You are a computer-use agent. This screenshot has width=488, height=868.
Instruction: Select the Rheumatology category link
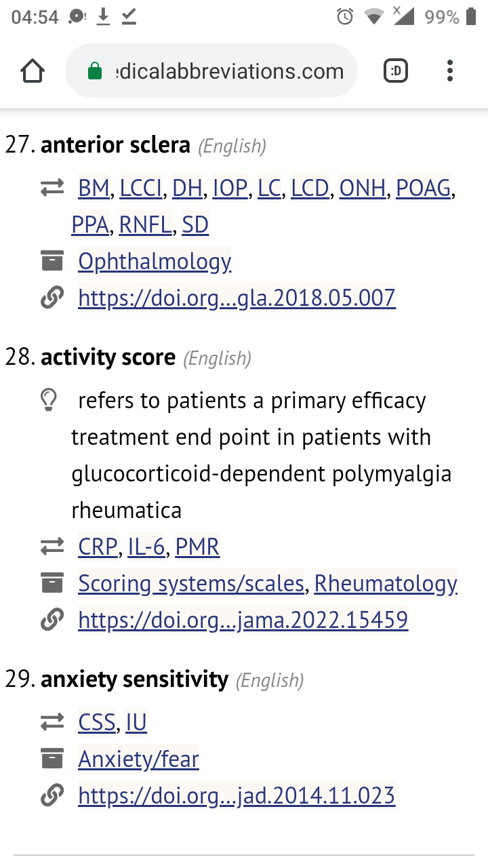tap(386, 583)
